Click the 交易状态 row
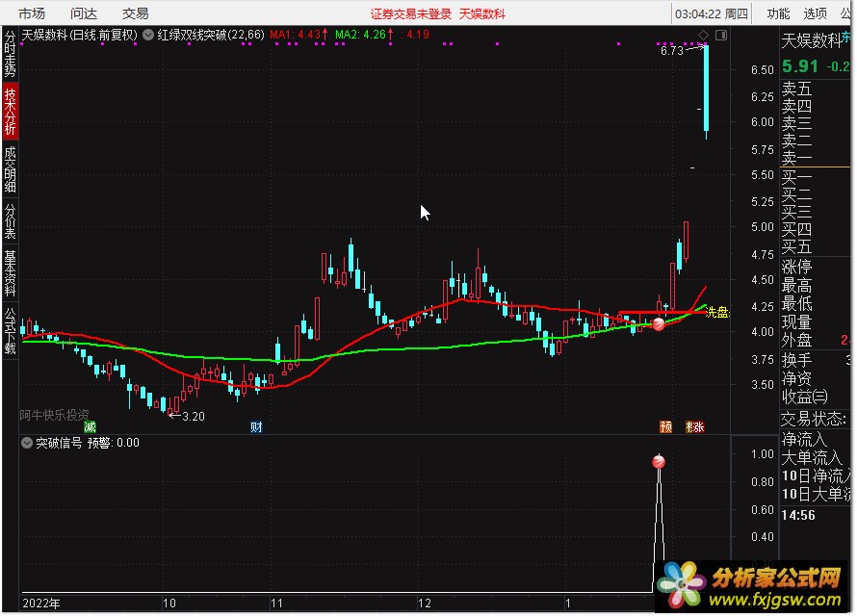The width and height of the screenshot is (857, 616). pos(815,420)
